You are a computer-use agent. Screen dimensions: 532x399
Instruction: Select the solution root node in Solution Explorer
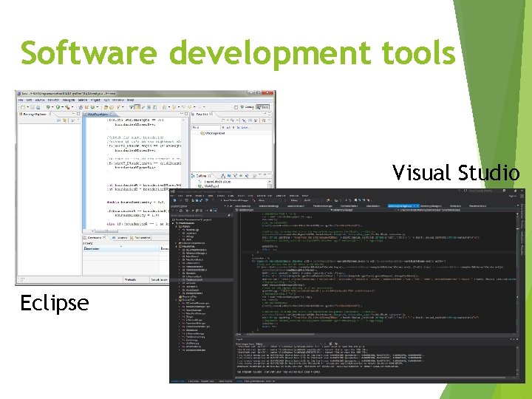click(191, 220)
